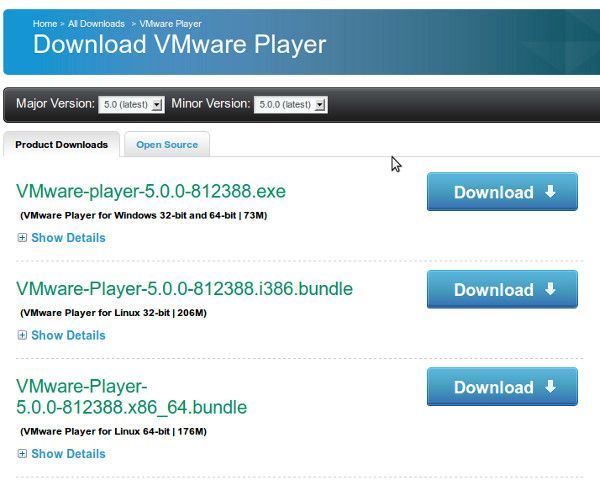
Task: Open the All Downloads breadcrumb link
Action: click(x=96, y=23)
